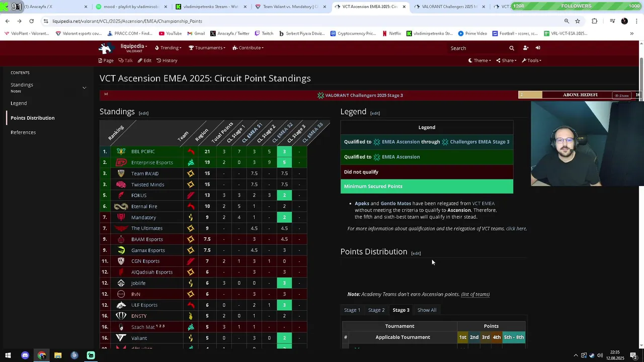Click BBL PCIFIC team logo in standings

[121, 151]
